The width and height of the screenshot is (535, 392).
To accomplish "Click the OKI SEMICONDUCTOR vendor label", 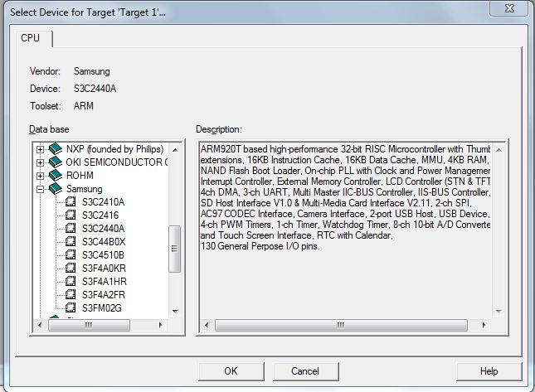I will [117, 162].
